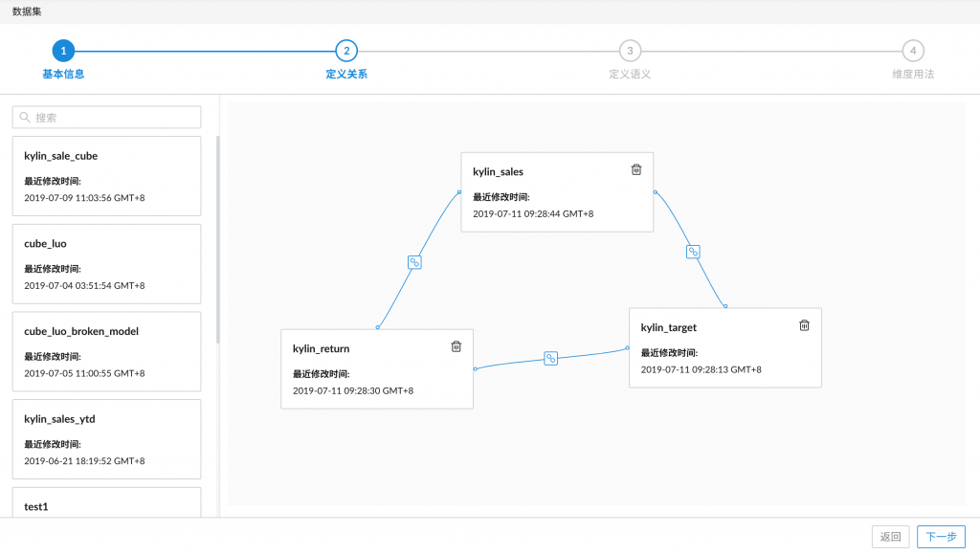Select kylin_sale_cube in the model list
This screenshot has height=555, width=980.
coord(106,175)
